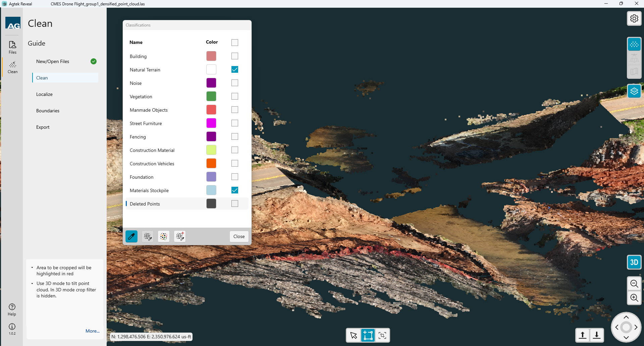Uncheck the Materials Stockpile checkbox
The image size is (644, 346).
coord(235,190)
